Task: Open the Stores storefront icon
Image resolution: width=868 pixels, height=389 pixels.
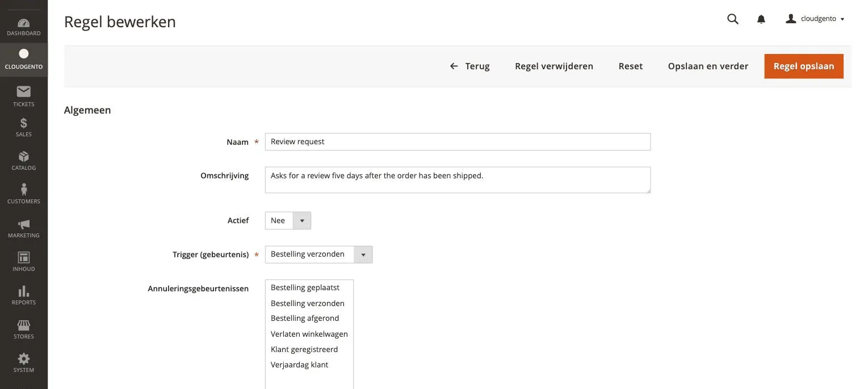Action: (x=24, y=325)
